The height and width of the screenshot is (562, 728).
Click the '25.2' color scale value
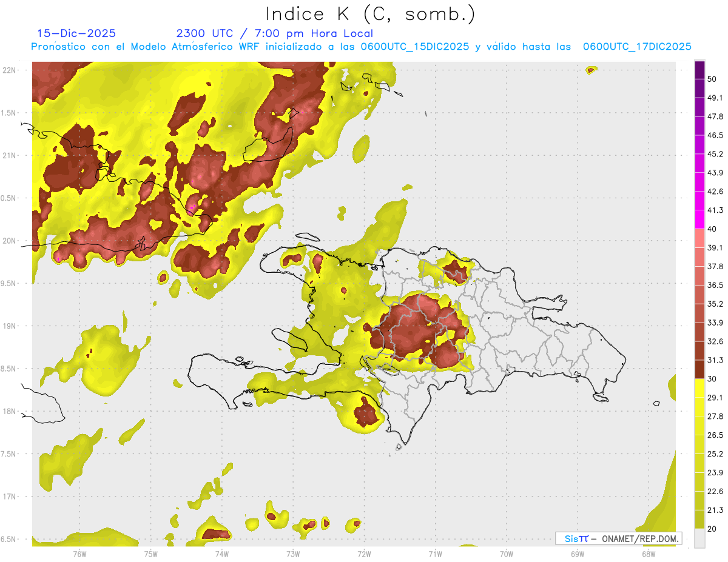click(x=716, y=454)
